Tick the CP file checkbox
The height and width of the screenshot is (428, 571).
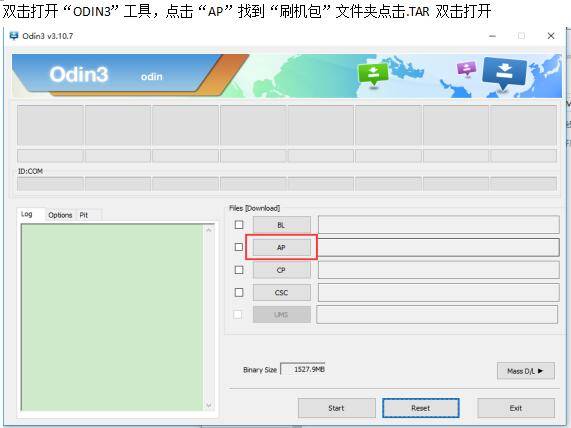(x=239, y=270)
